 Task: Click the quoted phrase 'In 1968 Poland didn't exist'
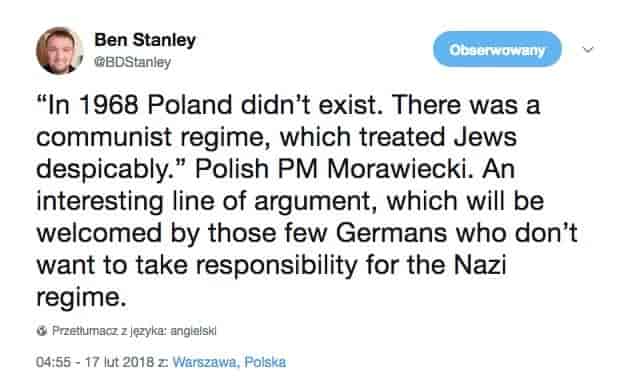(207, 104)
